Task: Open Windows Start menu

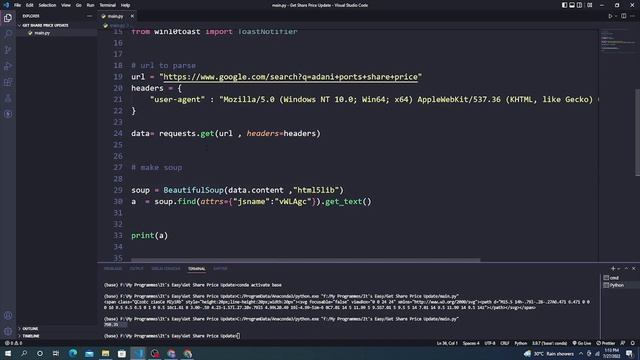Action: tap(8, 353)
